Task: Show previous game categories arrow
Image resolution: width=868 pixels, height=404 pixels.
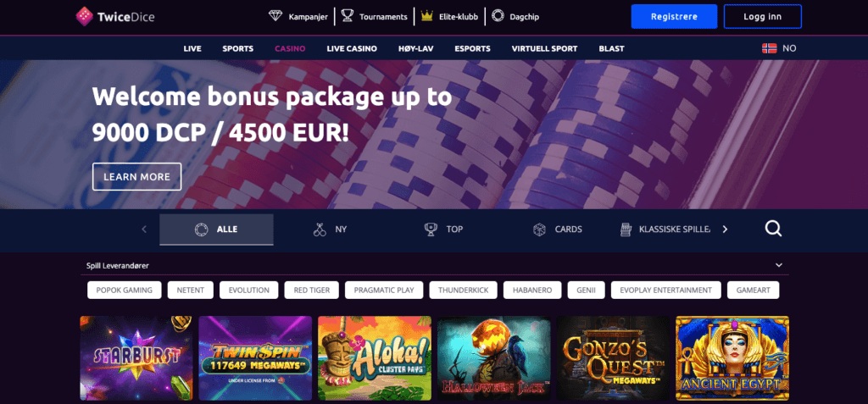Action: point(144,230)
